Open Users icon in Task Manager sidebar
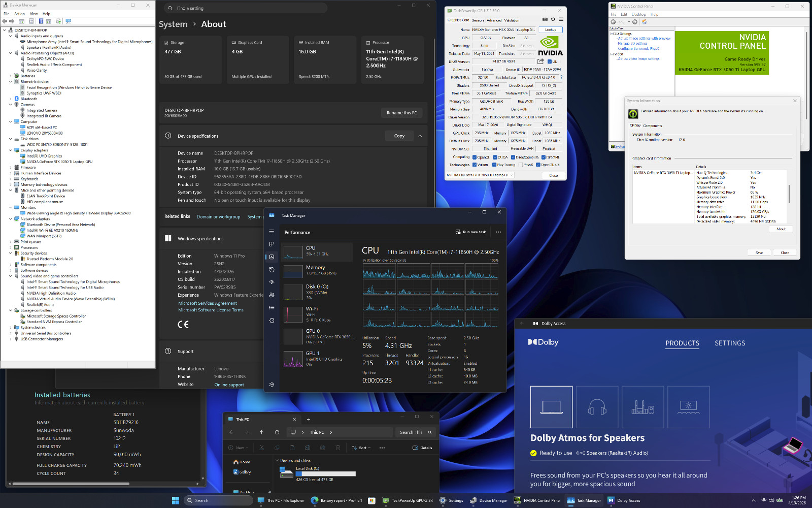 click(x=272, y=295)
